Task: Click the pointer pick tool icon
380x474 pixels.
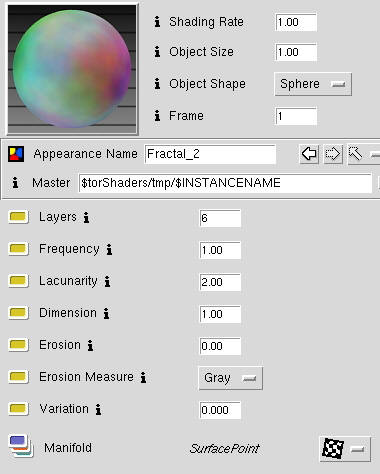Action: [356, 154]
